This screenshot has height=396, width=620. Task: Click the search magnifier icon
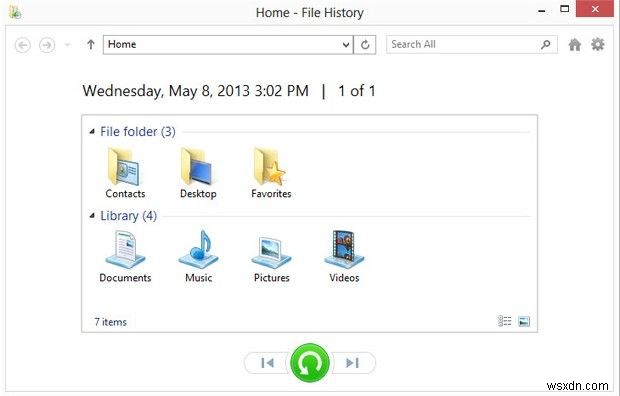pos(546,44)
